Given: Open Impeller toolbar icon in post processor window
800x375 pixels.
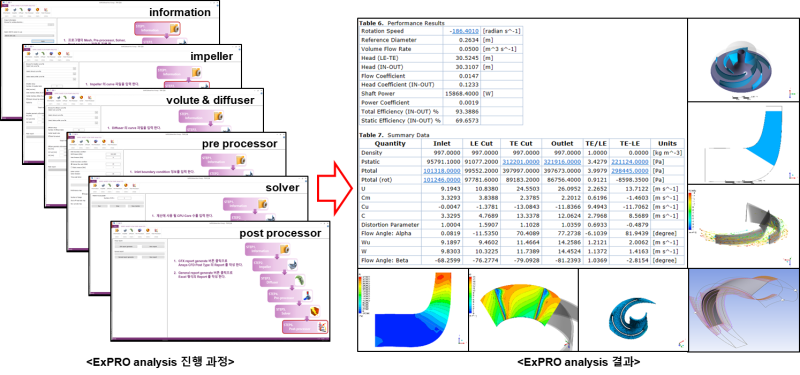Looking at the screenshot, I should coord(124,231).
